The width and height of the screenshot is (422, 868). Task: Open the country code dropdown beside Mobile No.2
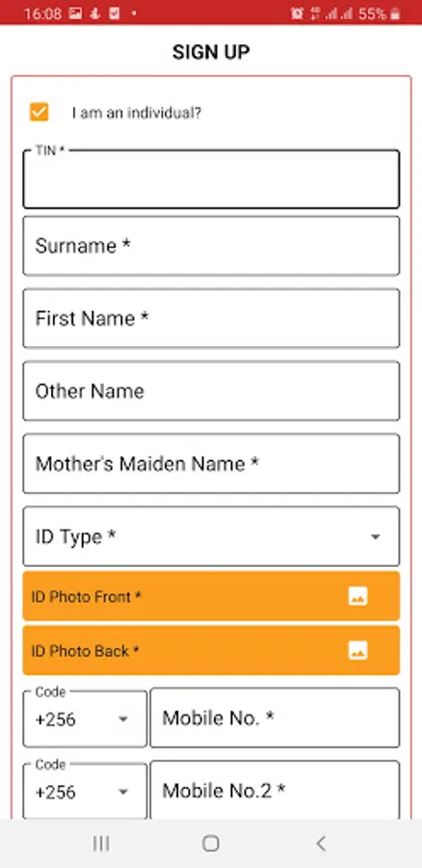85,791
